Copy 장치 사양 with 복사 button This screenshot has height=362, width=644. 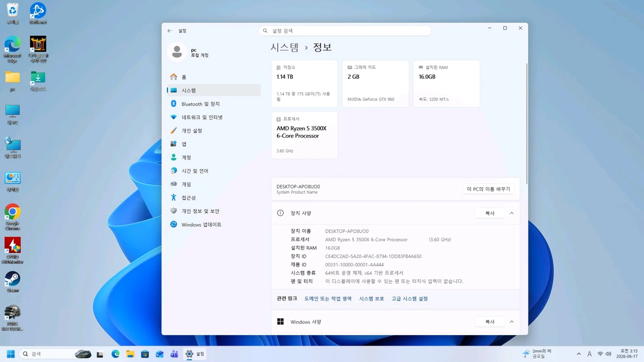(490, 213)
